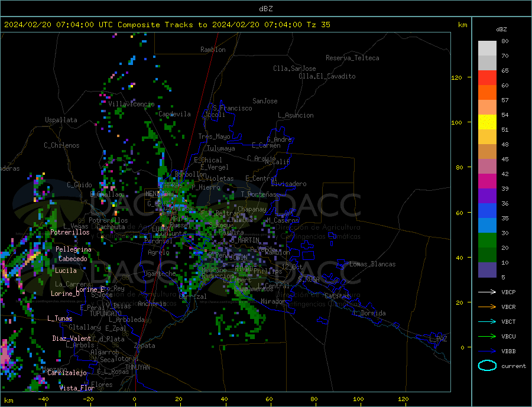Click the Agrelo map label
The width and height of the screenshot is (532, 407).
coord(158,252)
